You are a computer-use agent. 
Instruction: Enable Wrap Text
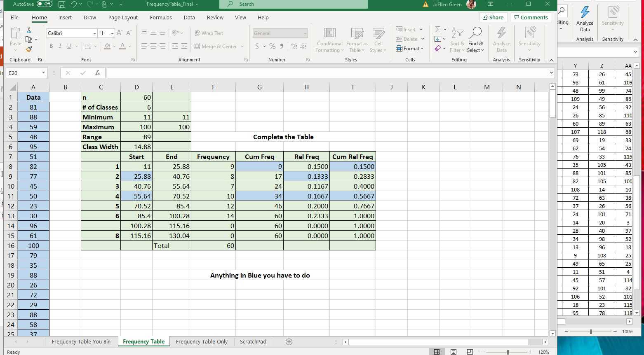[x=209, y=33]
